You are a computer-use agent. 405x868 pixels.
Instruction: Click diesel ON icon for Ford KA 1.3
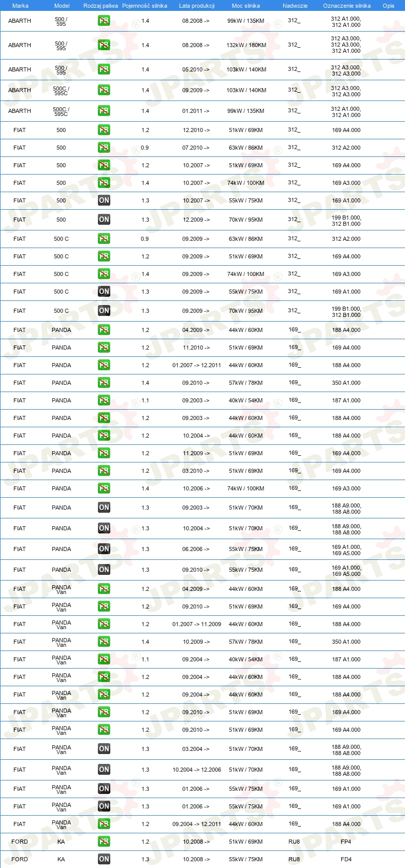[x=104, y=859]
